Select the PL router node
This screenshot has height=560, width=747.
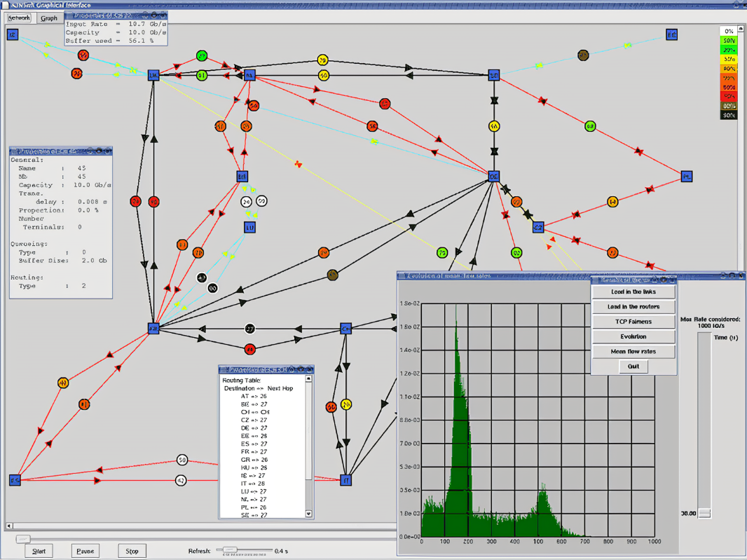(687, 177)
